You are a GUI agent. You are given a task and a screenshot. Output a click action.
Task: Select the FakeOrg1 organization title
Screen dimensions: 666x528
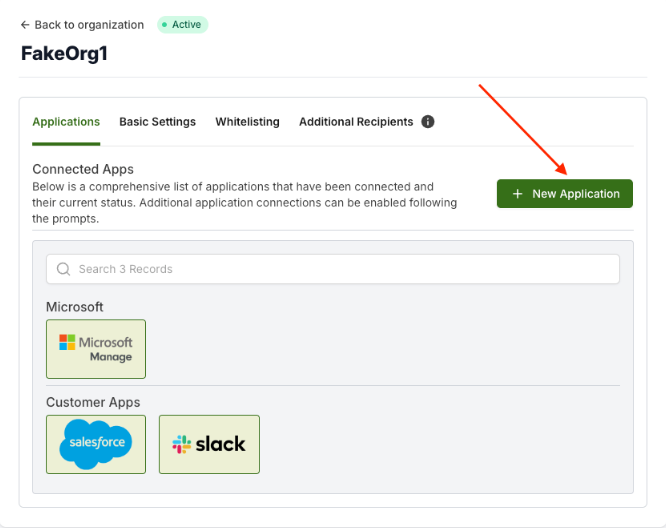pos(64,54)
